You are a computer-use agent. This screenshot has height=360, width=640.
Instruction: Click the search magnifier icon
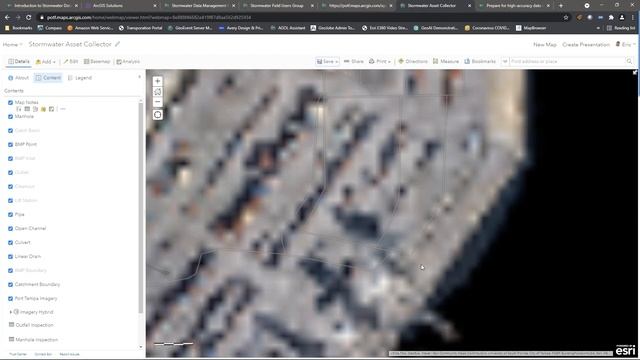point(629,61)
